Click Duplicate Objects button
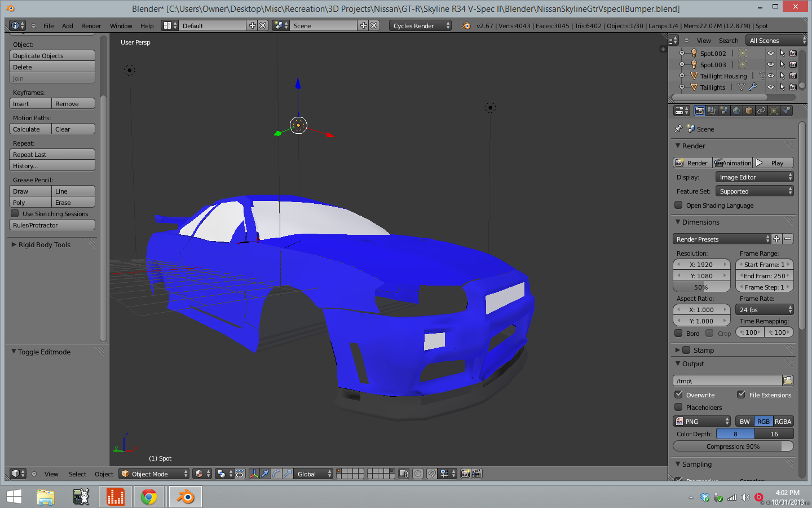 (x=52, y=55)
